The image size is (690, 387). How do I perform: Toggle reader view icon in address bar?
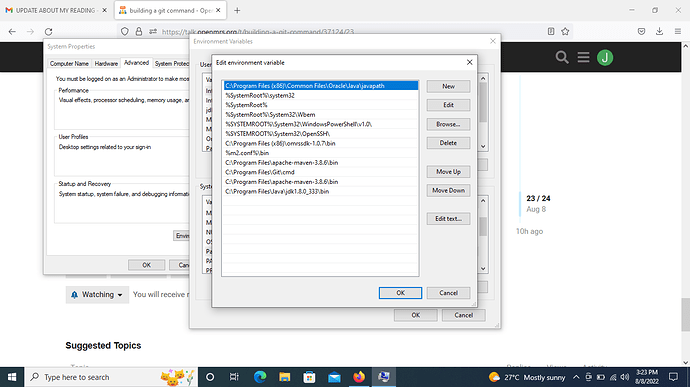(x=551, y=31)
